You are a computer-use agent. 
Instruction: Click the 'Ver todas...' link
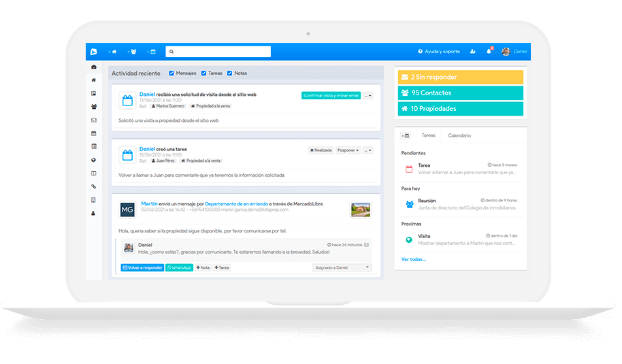coord(413,259)
